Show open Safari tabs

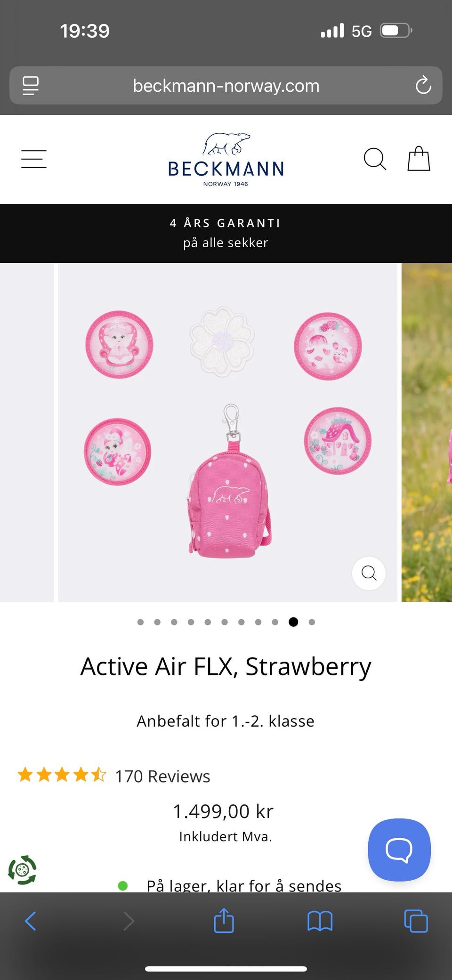(416, 921)
